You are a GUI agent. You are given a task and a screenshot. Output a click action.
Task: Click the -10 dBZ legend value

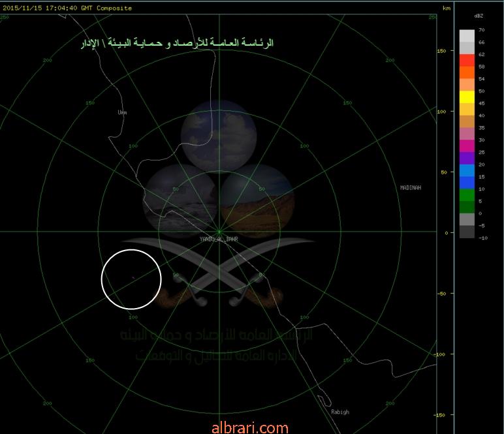(x=483, y=238)
